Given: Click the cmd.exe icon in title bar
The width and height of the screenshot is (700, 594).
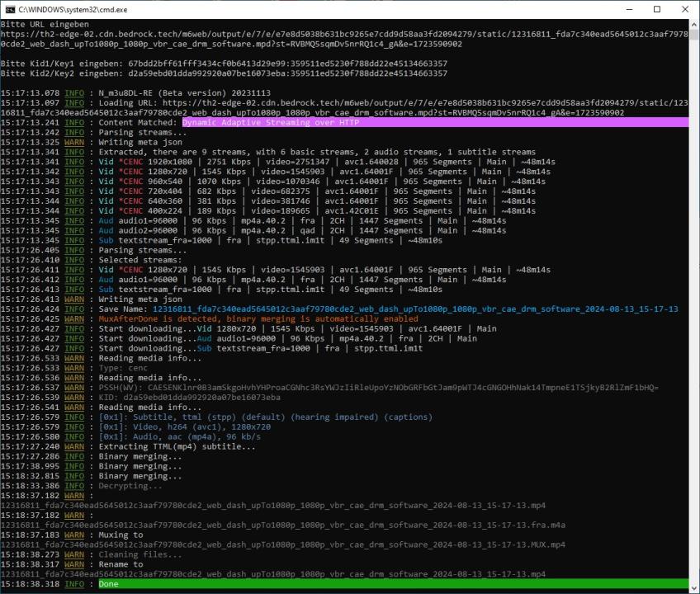Looking at the screenshot, I should pyautogui.click(x=10, y=9).
